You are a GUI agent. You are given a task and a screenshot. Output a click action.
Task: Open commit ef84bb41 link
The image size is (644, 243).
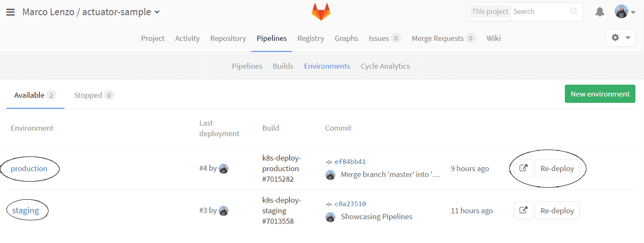(x=350, y=162)
